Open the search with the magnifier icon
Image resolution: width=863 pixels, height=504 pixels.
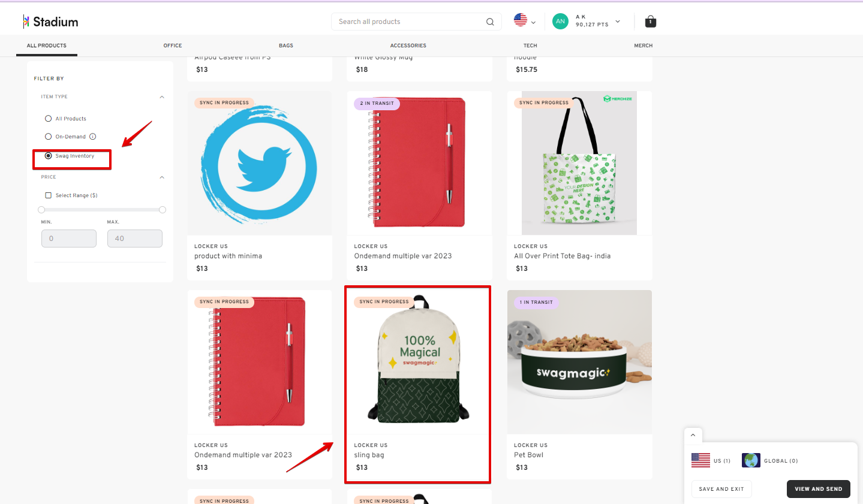[489, 21]
